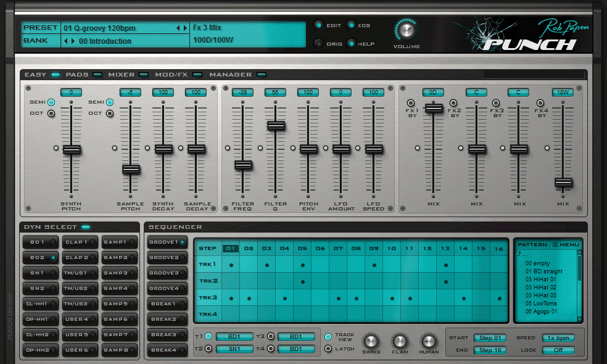Toggle the ECS LED button
This screenshot has height=364, width=607.
351,25
